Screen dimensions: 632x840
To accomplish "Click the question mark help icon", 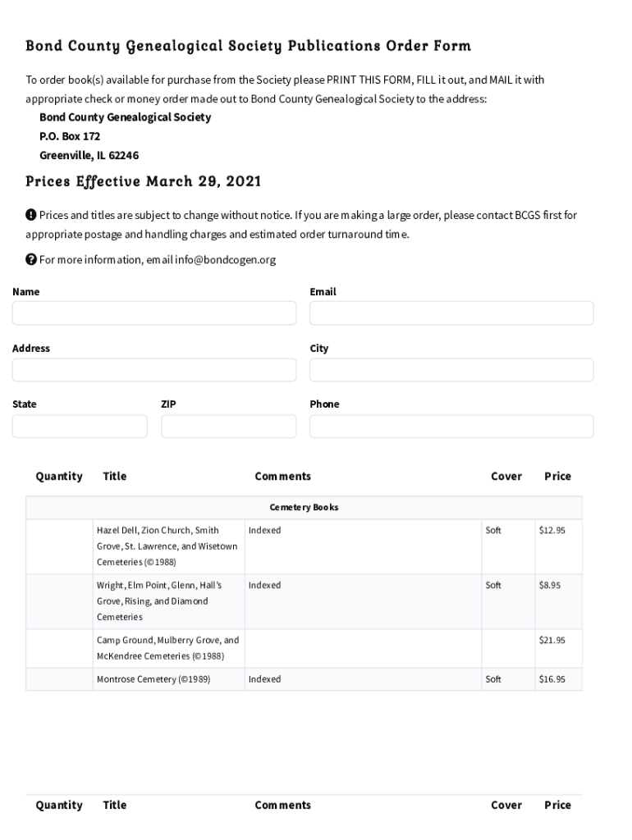I will pyautogui.click(x=30, y=260).
